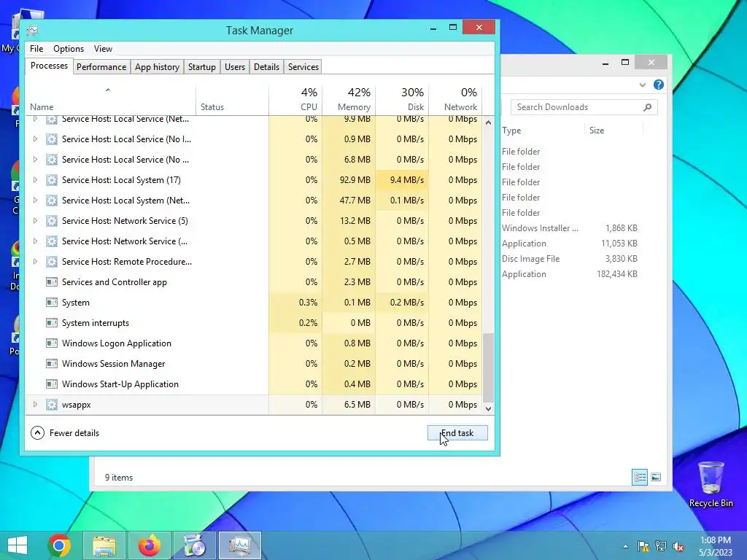The width and height of the screenshot is (747, 560).
Task: Open the View menu
Action: [103, 49]
